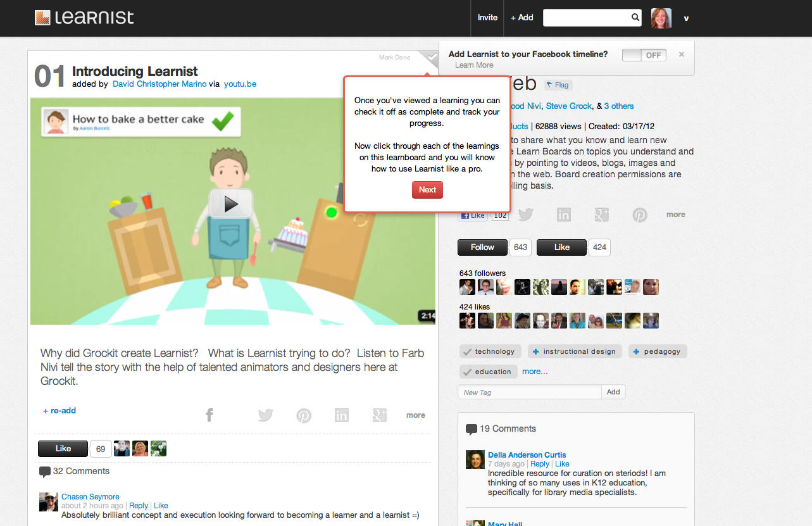
Task: Share learning on LinkedIn icon under video
Action: pos(342,415)
